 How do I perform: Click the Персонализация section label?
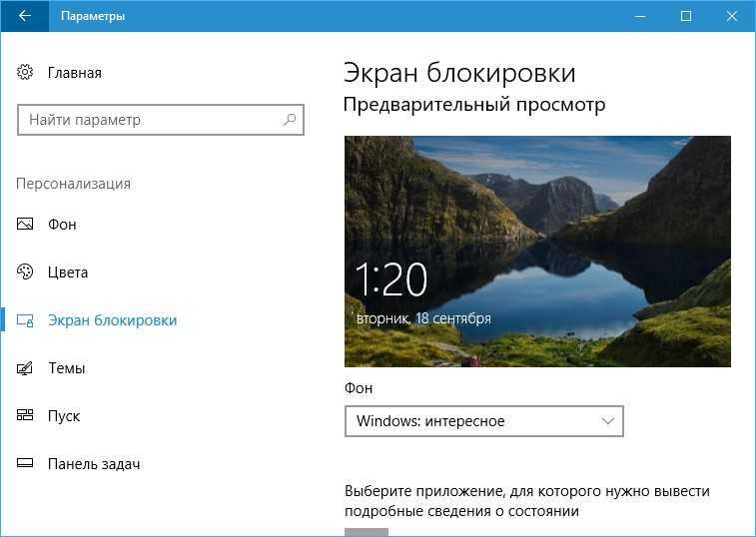73,184
